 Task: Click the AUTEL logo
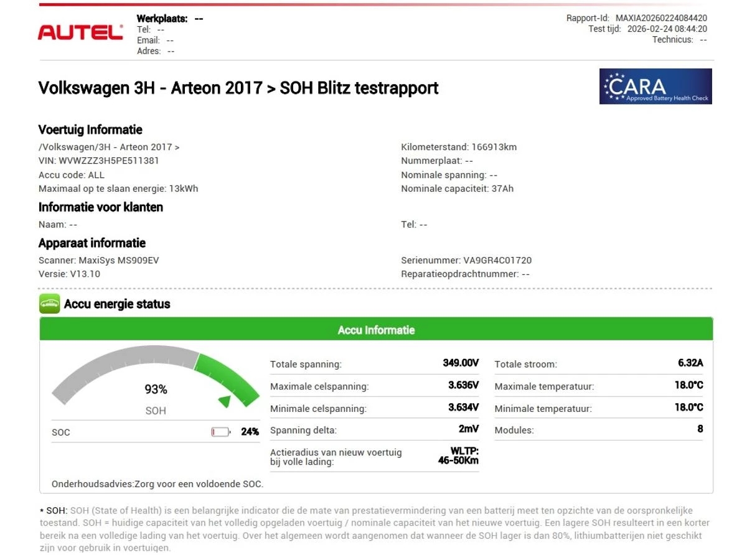tap(81, 33)
